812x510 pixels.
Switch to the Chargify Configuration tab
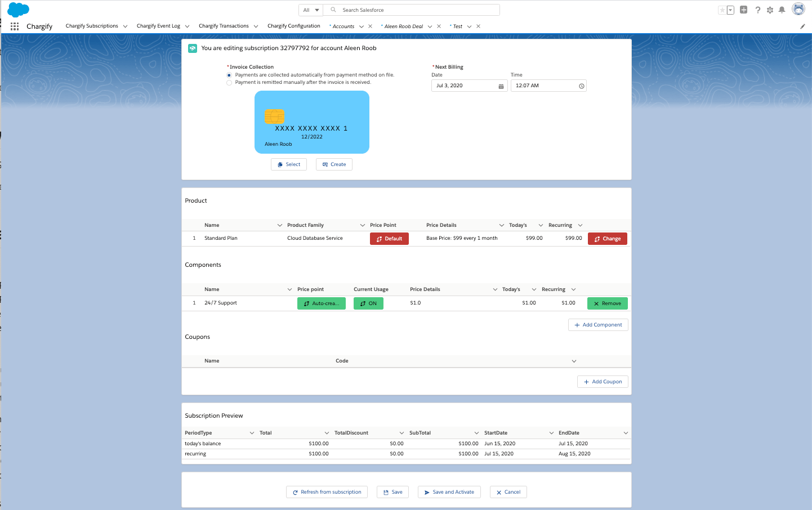coord(293,26)
